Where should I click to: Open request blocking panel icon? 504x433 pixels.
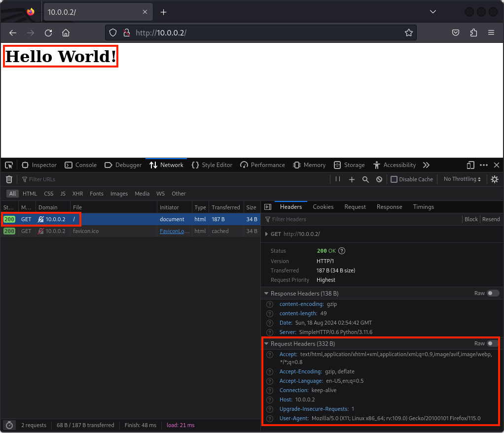click(x=379, y=179)
